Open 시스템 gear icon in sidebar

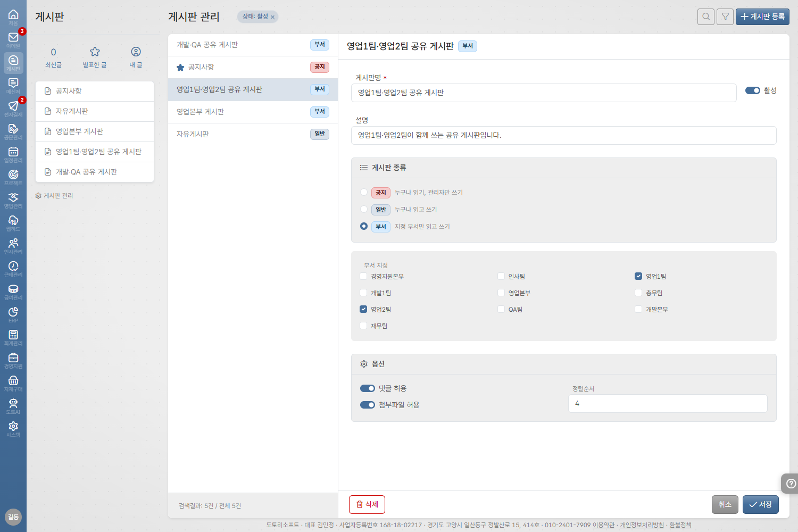[x=13, y=429]
